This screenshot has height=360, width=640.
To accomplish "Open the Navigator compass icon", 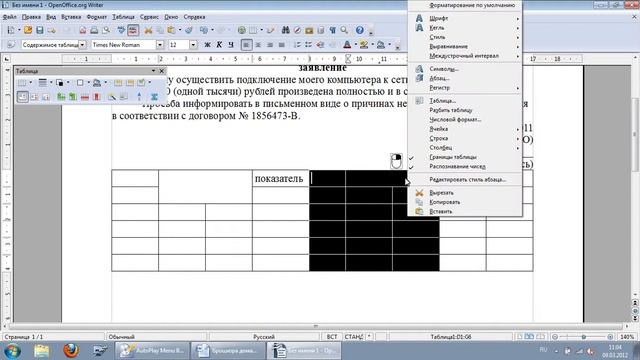I will 298,30.
